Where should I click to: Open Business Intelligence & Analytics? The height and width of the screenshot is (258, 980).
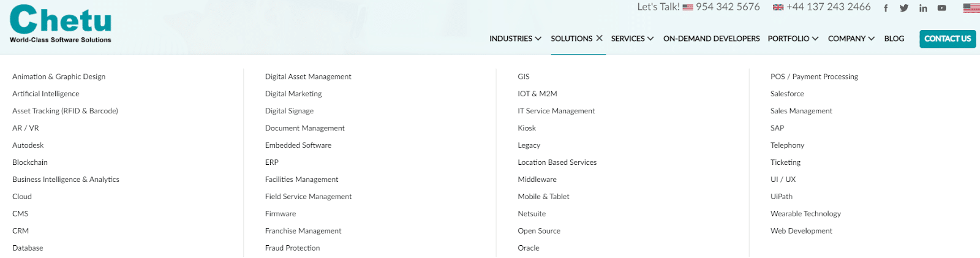coord(66,180)
